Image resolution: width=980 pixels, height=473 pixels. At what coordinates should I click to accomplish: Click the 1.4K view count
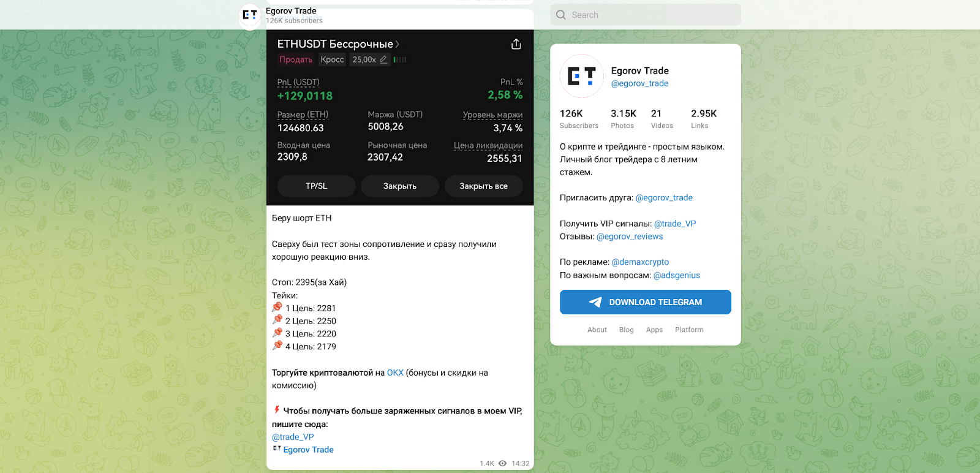click(x=487, y=463)
